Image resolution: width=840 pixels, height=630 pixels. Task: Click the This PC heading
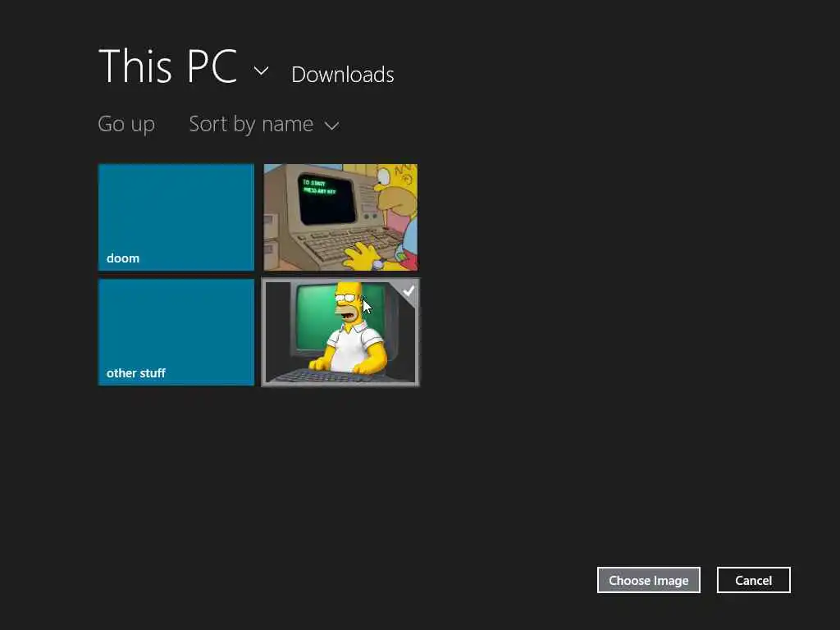[167, 66]
